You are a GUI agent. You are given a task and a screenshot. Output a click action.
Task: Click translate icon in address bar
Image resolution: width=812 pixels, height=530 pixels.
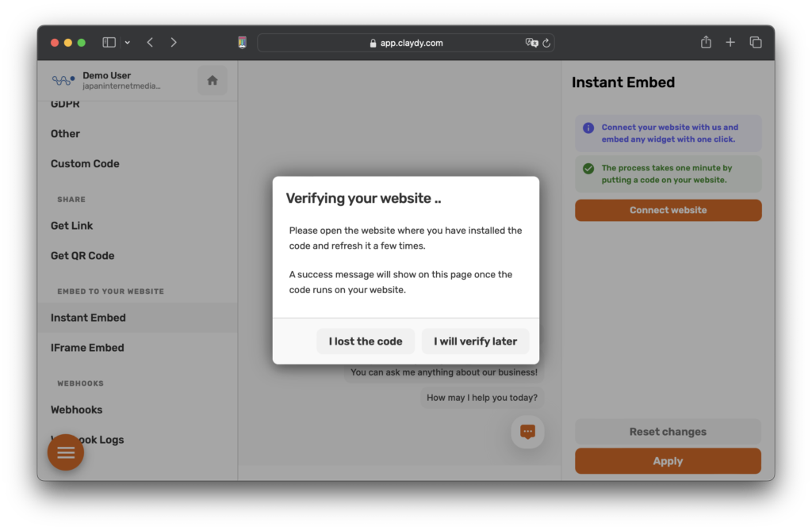click(x=531, y=43)
